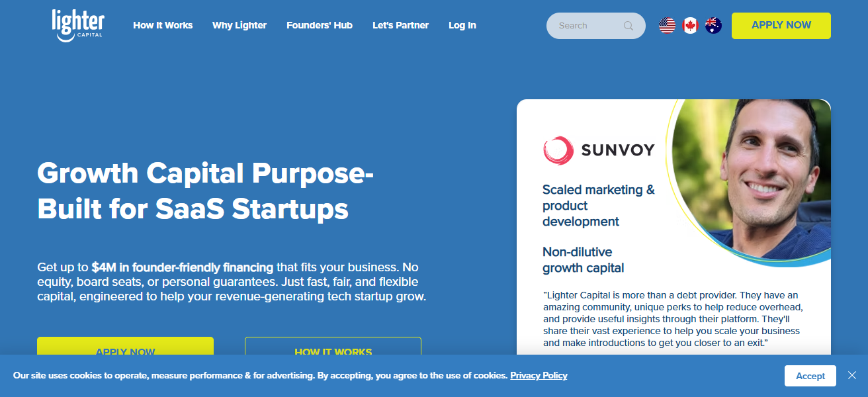Screen dimensions: 868x397
Task: Click Apply Now under the hero text
Action: point(125,348)
